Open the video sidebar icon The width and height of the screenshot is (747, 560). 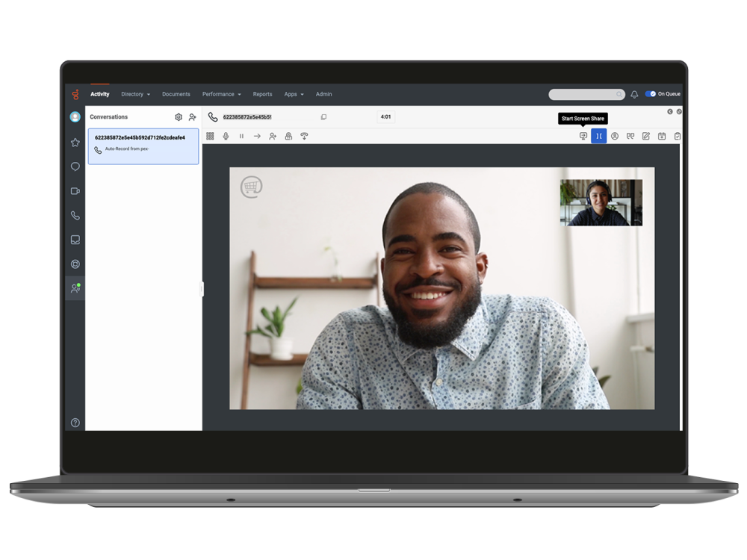pyautogui.click(x=75, y=191)
